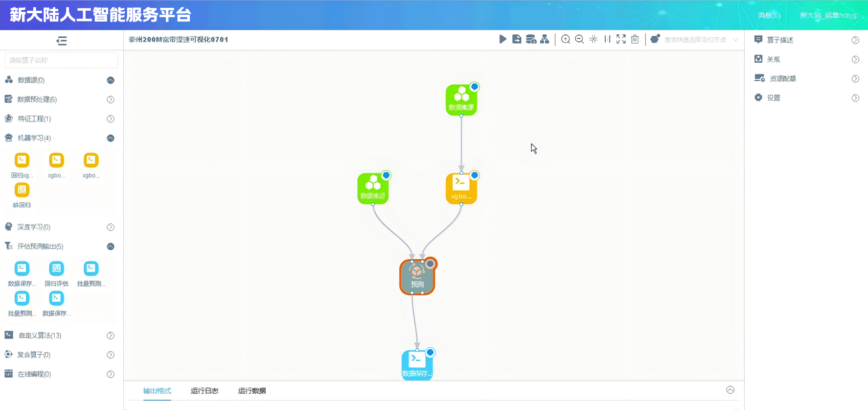868x410 pixels.
Task: Click the trash can delete icon
Action: tap(635, 39)
